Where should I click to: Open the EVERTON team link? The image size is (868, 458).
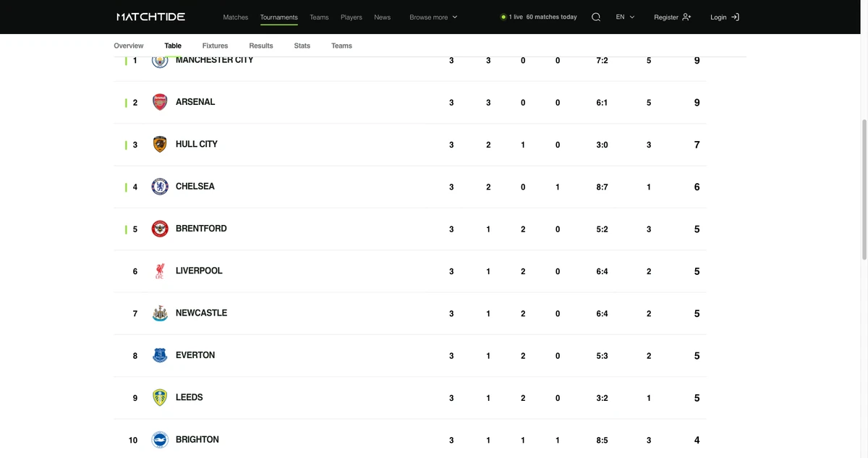195,355
